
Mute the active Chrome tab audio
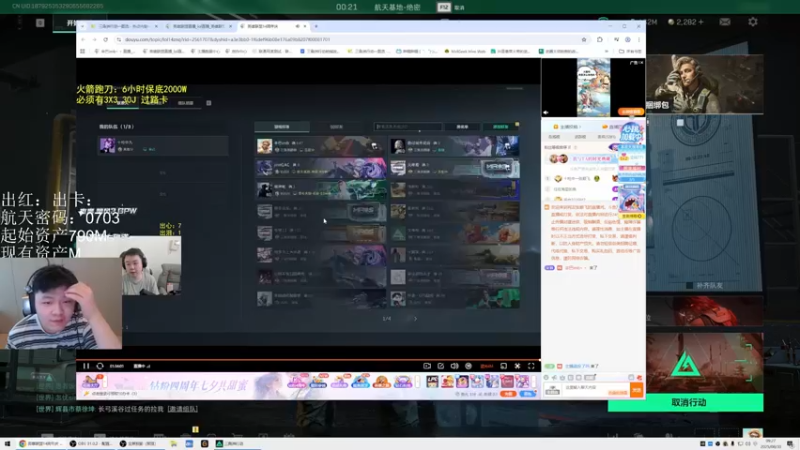297,26
